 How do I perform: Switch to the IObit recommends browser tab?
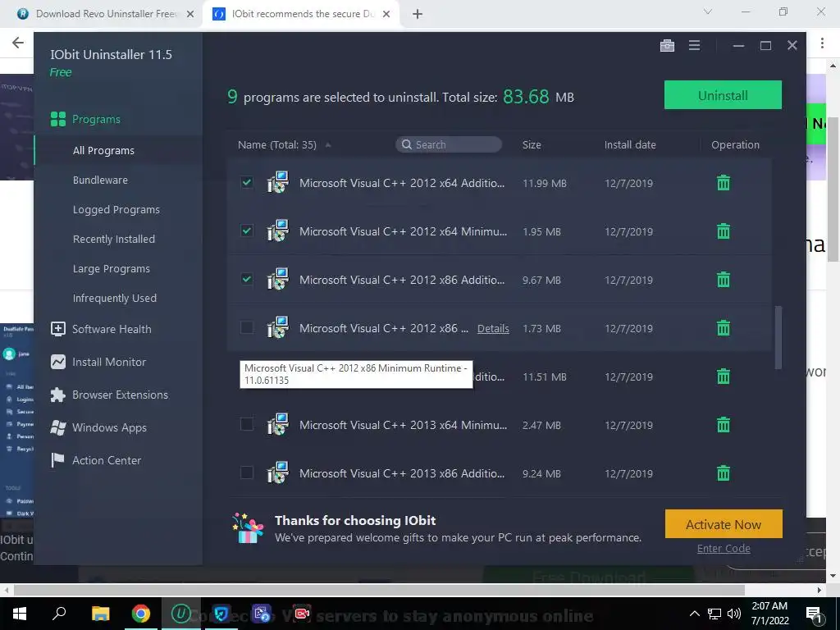tap(302, 14)
